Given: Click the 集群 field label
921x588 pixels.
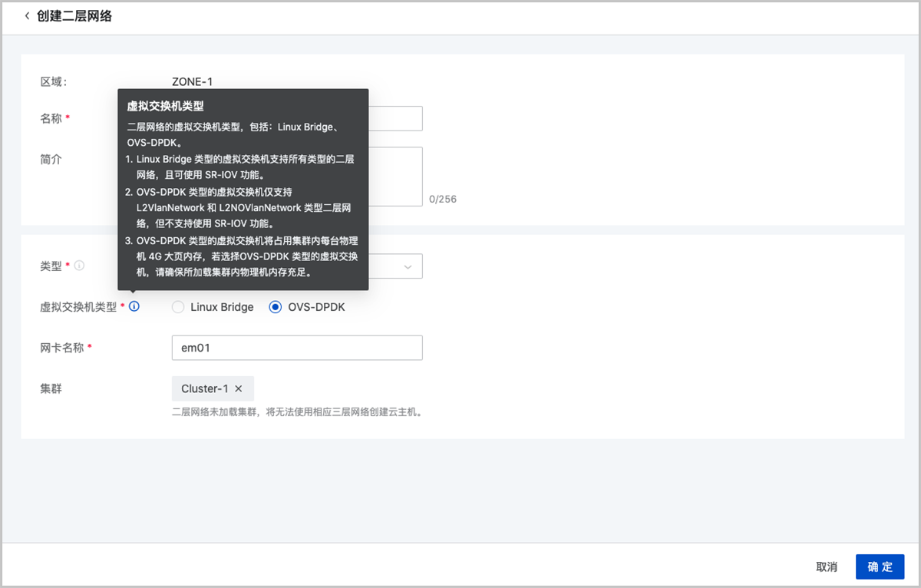Looking at the screenshot, I should coord(51,388).
